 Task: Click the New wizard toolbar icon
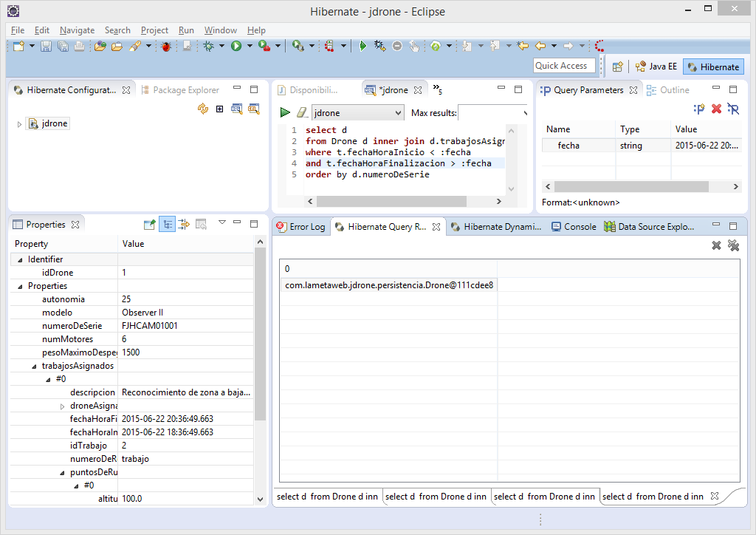coord(18,47)
